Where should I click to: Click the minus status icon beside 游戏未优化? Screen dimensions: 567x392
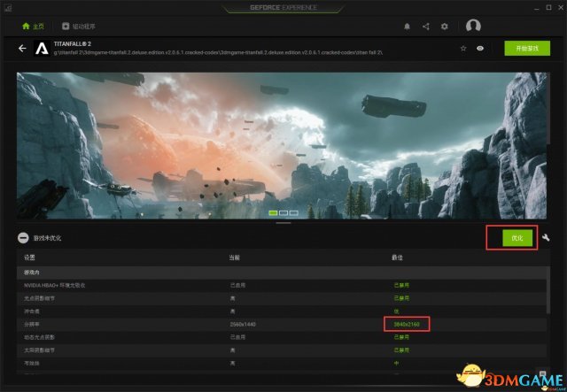(x=23, y=238)
